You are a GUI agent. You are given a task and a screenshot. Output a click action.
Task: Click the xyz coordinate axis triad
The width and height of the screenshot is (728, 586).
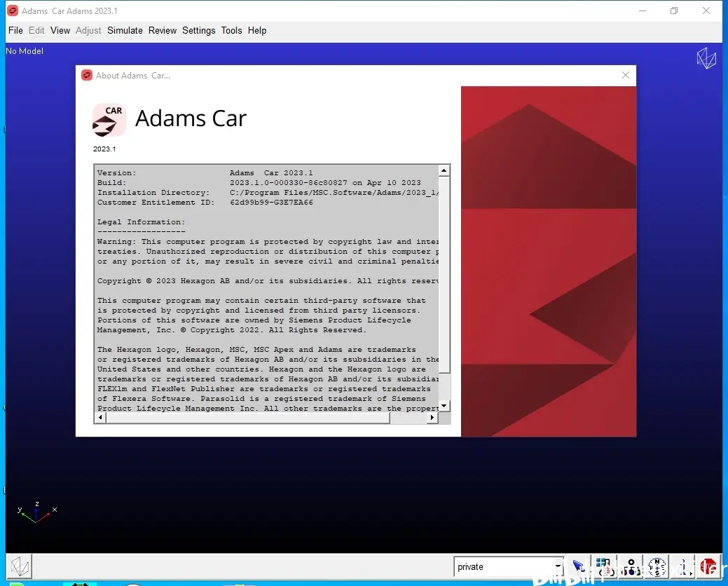pos(36,512)
